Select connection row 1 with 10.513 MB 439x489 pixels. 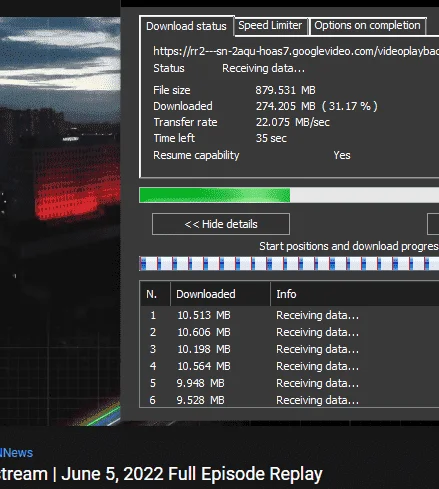[289, 315]
